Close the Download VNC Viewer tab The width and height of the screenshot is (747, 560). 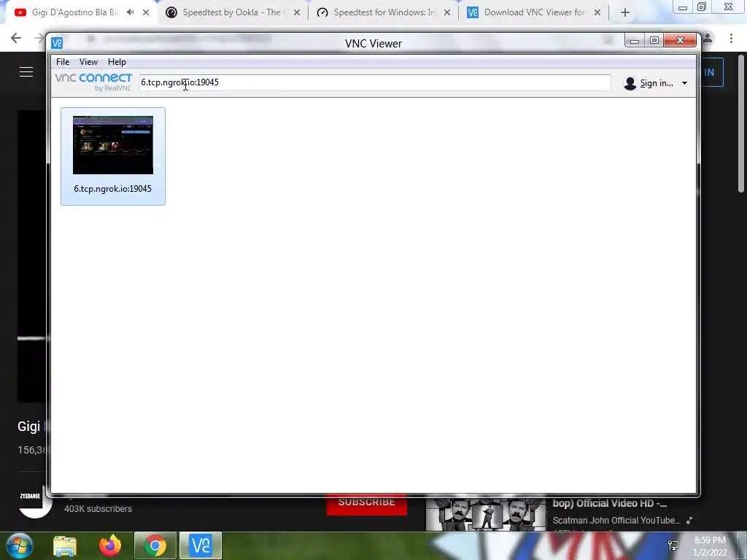[597, 12]
